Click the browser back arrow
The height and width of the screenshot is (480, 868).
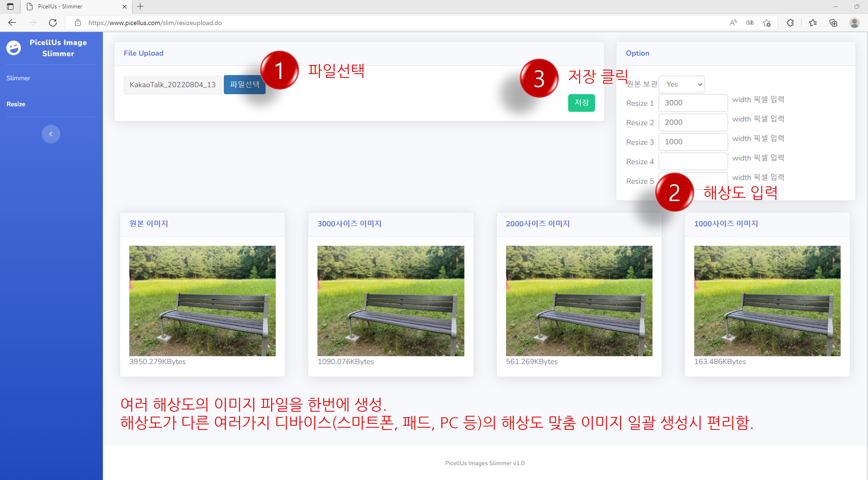coord(12,23)
